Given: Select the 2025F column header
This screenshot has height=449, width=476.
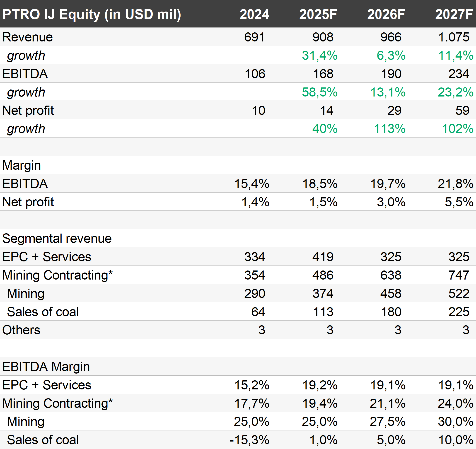Looking at the screenshot, I should pos(318,14).
